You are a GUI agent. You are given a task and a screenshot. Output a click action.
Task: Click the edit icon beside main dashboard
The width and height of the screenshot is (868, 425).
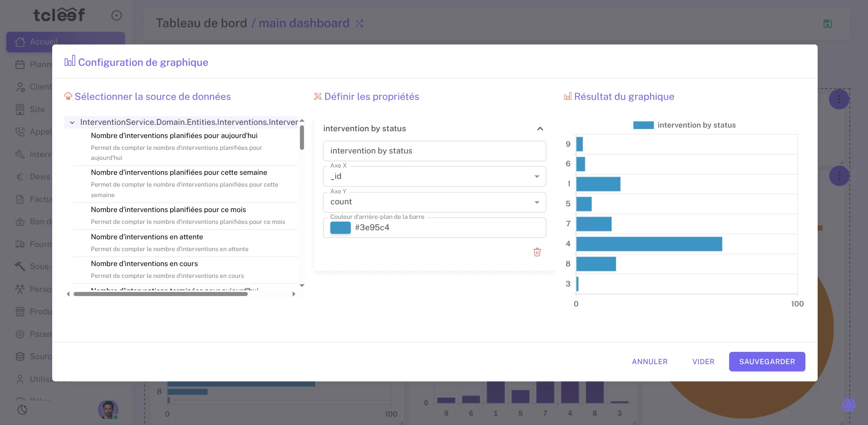click(359, 23)
